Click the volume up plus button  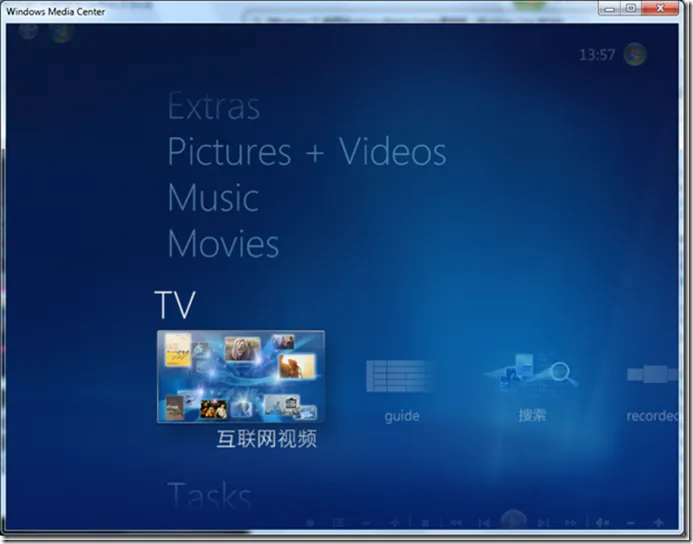(x=659, y=523)
